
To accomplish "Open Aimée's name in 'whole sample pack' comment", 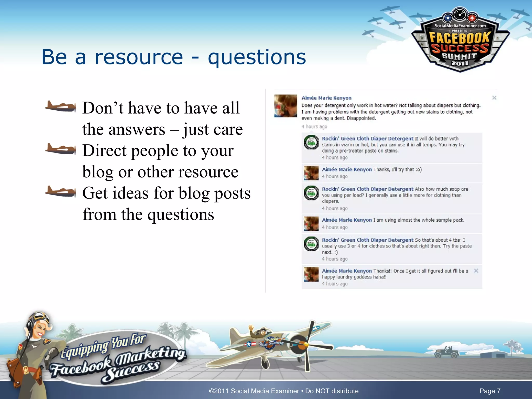I will tap(347, 220).
